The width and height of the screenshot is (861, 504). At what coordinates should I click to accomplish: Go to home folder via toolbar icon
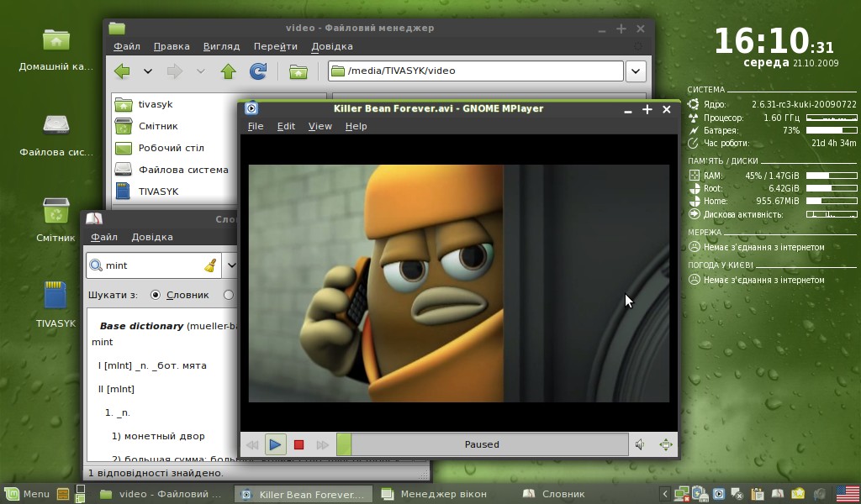point(298,71)
